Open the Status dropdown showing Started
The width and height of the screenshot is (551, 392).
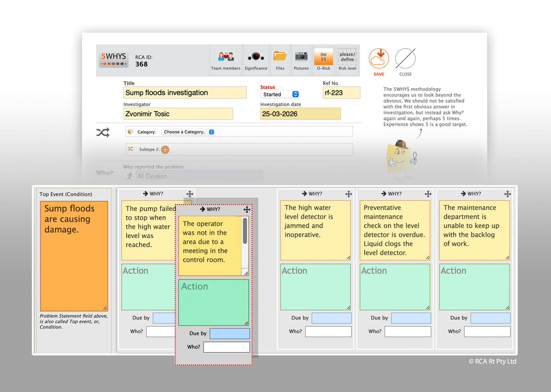281,94
